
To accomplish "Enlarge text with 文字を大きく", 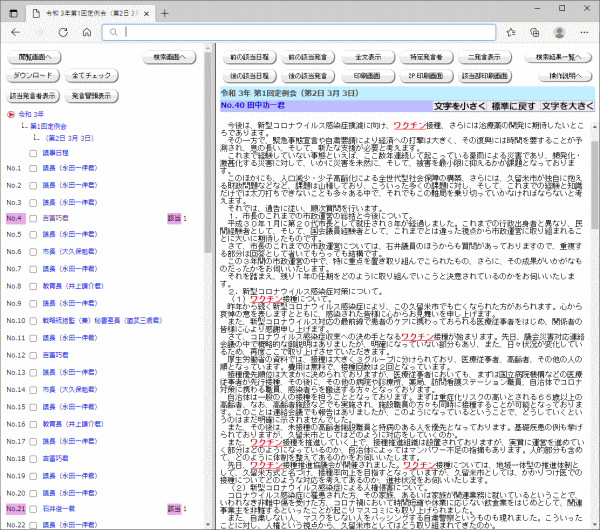I will (567, 106).
